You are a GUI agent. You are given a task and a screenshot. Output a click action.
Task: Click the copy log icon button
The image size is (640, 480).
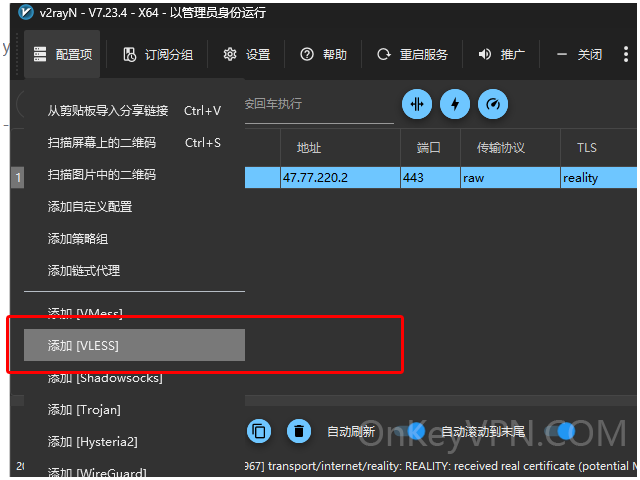point(259,431)
